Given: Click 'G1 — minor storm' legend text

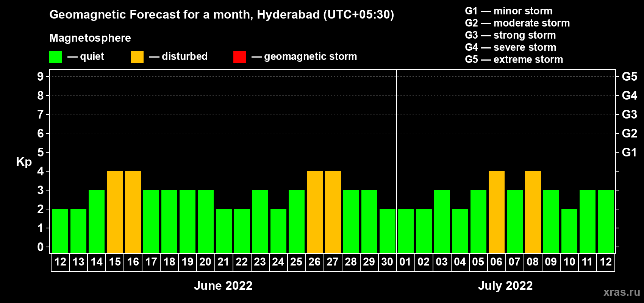Looking at the screenshot, I should (x=509, y=11).
